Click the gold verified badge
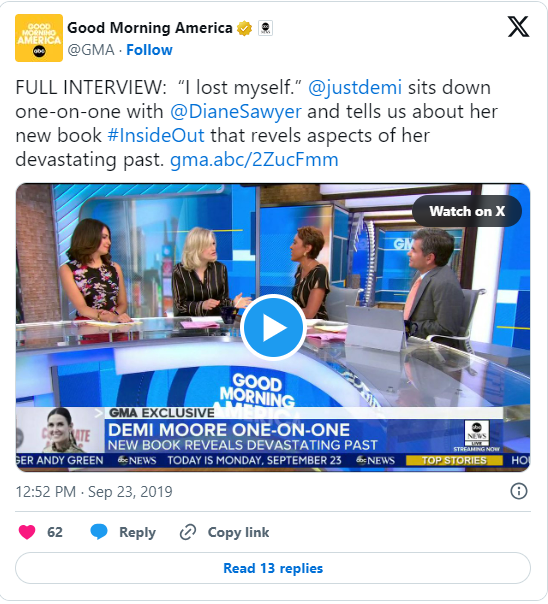This screenshot has width=548, height=604. pyautogui.click(x=244, y=29)
